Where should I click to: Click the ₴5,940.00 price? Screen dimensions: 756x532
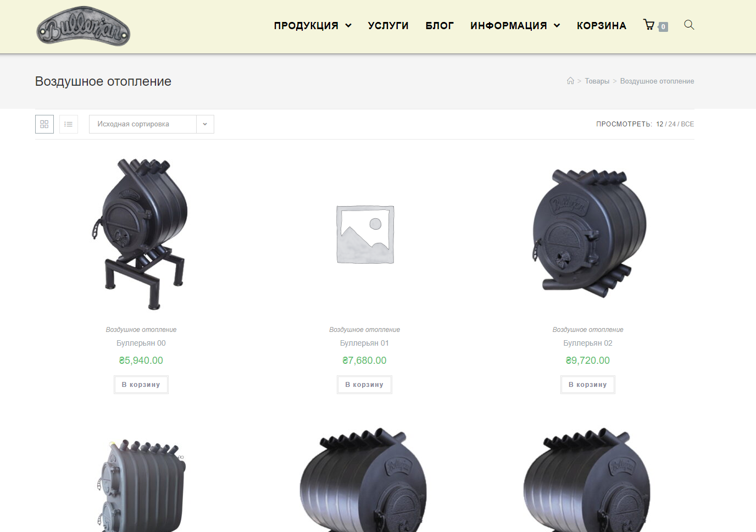coord(141,361)
